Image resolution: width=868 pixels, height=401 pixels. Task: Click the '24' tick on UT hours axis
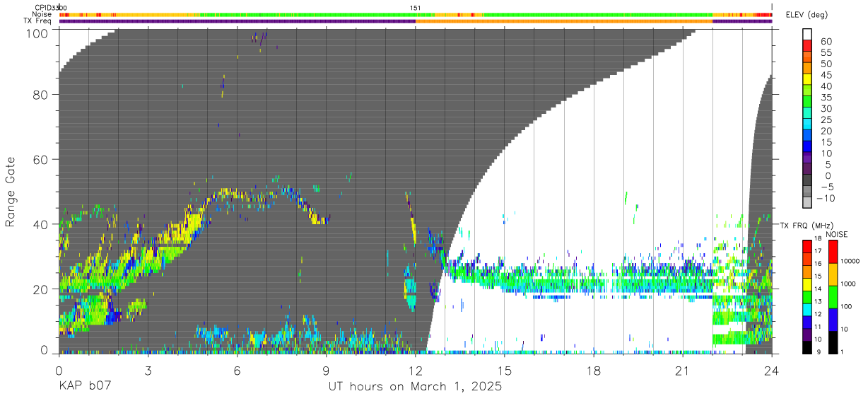point(772,370)
